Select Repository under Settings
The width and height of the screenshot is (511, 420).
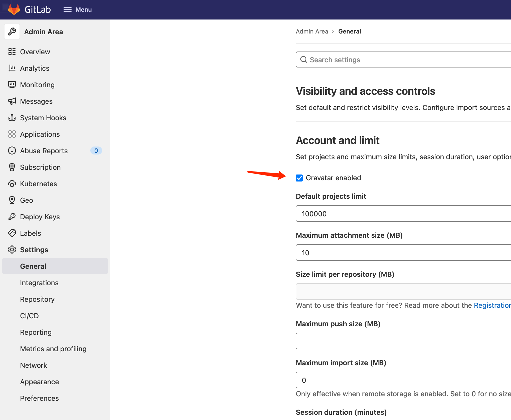click(37, 299)
